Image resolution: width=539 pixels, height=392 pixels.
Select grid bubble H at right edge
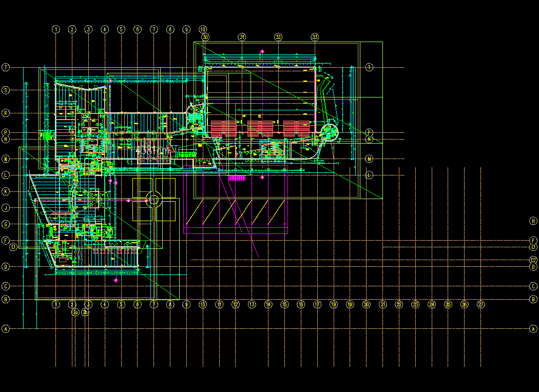[533, 221]
